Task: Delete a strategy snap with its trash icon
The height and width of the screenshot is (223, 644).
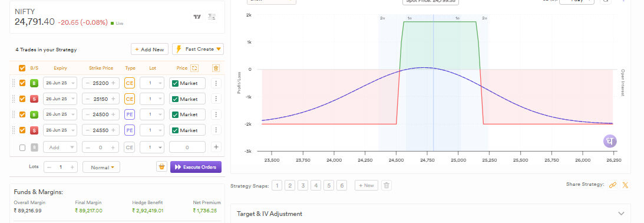Action: (386, 185)
